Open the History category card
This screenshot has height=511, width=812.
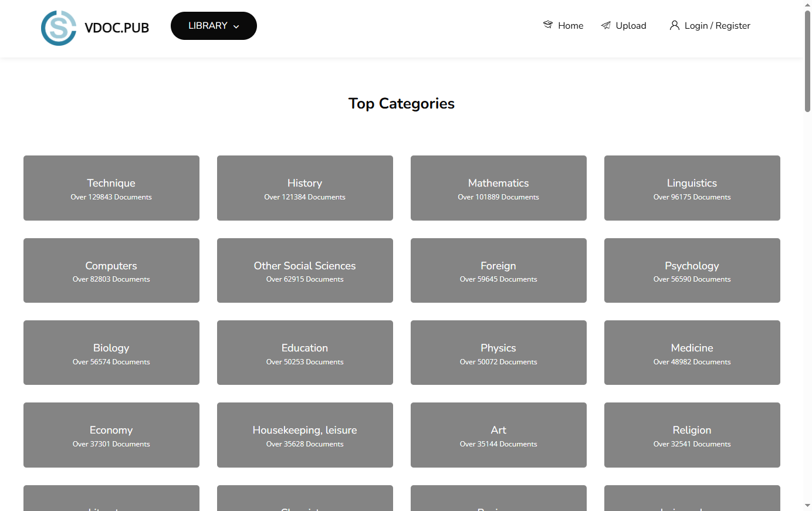pos(305,188)
